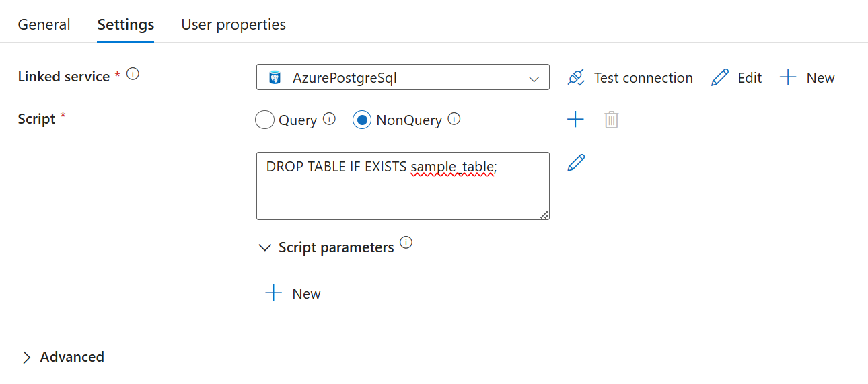Click the Script parameters info icon

click(406, 243)
